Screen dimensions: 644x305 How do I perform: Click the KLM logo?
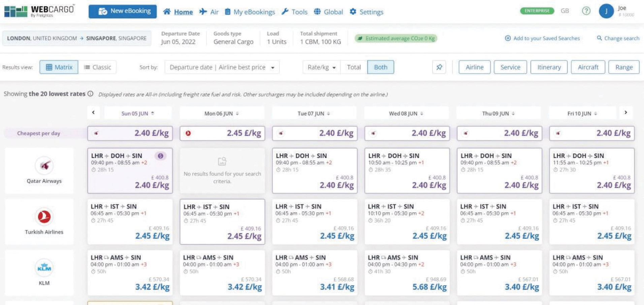pos(44,268)
